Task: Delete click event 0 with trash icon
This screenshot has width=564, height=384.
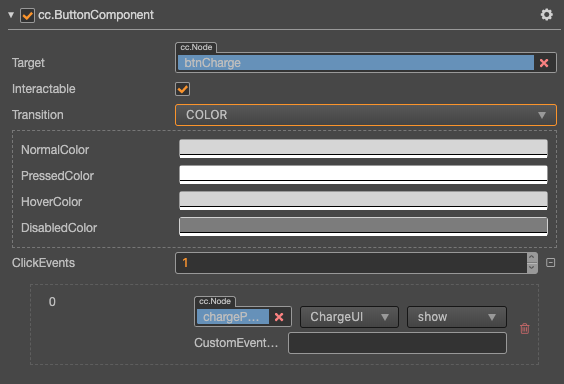Action: [524, 328]
